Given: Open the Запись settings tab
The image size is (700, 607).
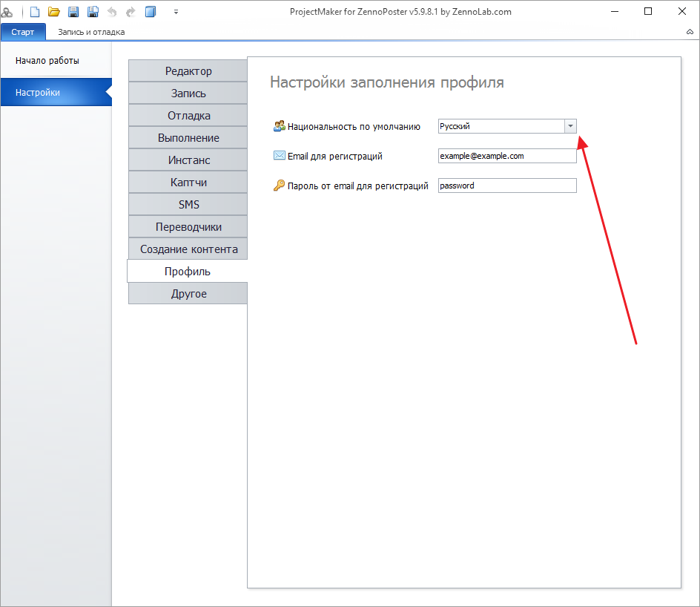Looking at the screenshot, I should pyautogui.click(x=188, y=93).
